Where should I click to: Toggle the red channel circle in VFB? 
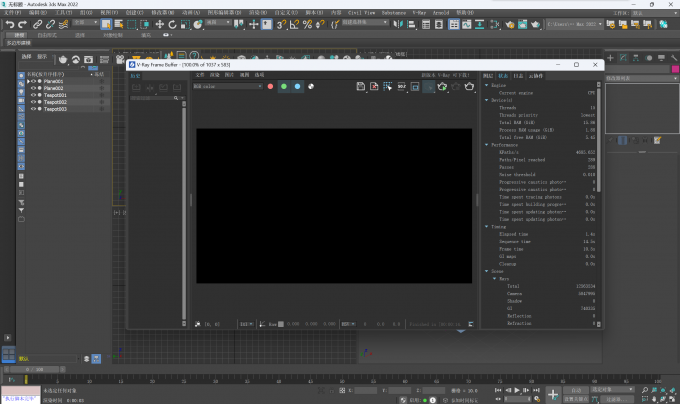pyautogui.click(x=270, y=87)
